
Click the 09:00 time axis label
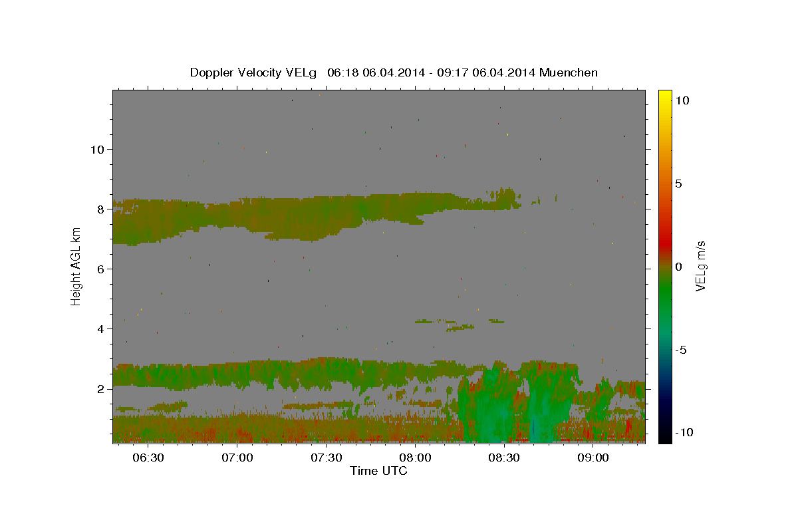pyautogui.click(x=593, y=458)
